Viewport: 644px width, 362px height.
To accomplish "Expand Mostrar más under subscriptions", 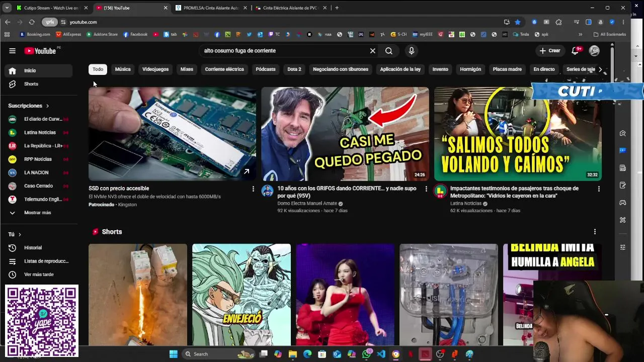I will pyautogui.click(x=39, y=213).
